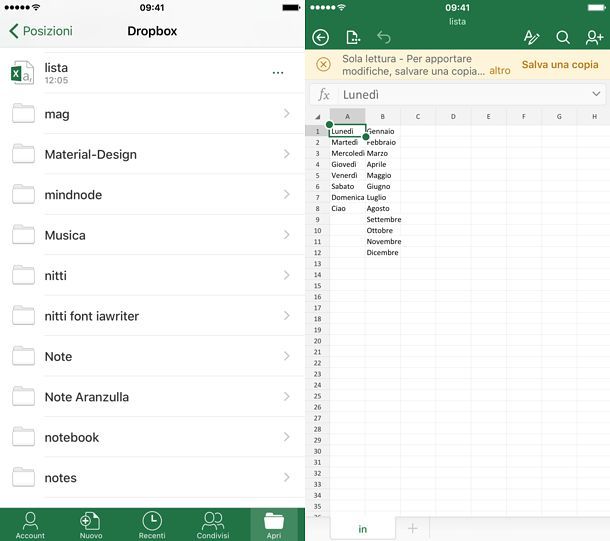Open the mag folder
The height and width of the screenshot is (541, 610).
152,114
